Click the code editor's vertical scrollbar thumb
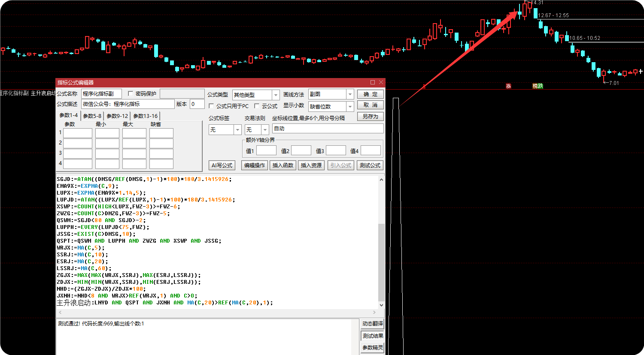 pyautogui.click(x=381, y=262)
